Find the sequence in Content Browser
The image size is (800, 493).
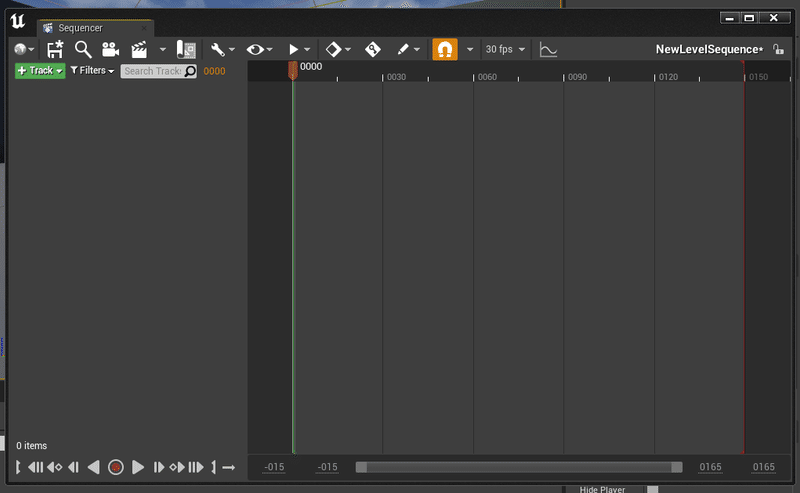tap(83, 49)
